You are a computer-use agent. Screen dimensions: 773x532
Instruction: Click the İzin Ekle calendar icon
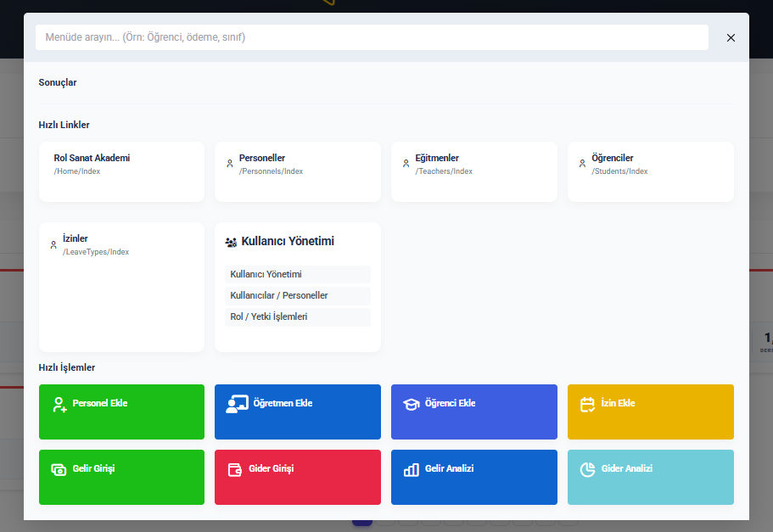coord(588,405)
